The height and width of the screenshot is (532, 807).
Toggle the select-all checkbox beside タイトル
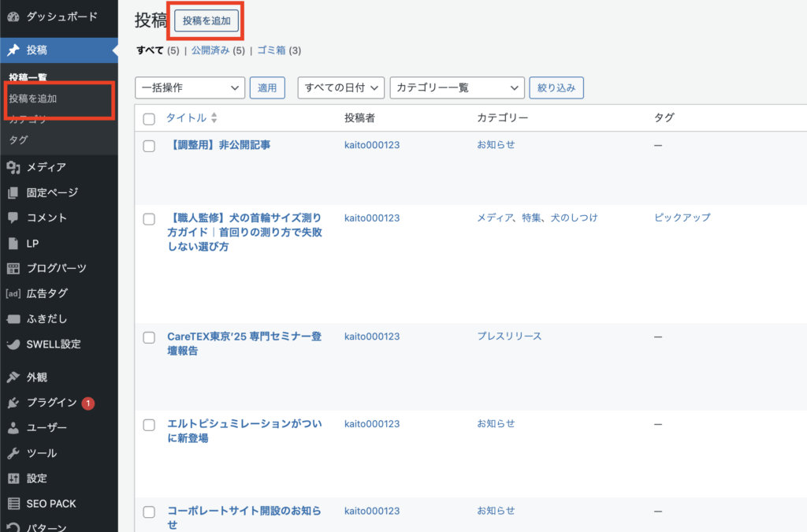(149, 118)
